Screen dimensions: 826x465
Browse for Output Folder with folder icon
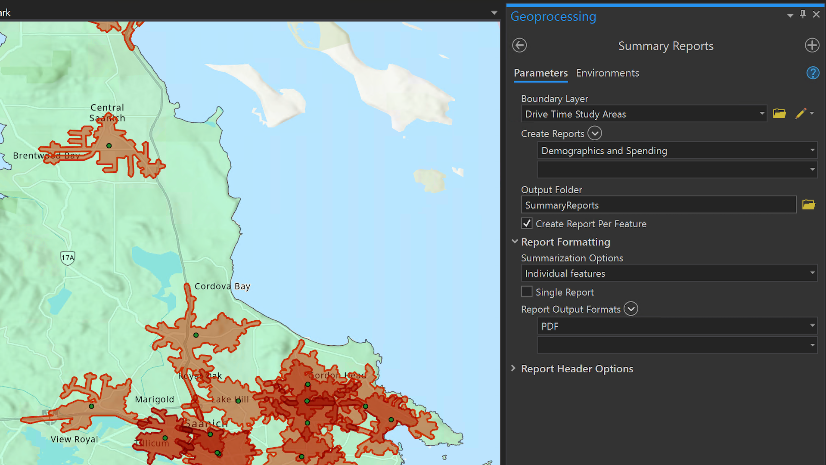click(x=809, y=205)
